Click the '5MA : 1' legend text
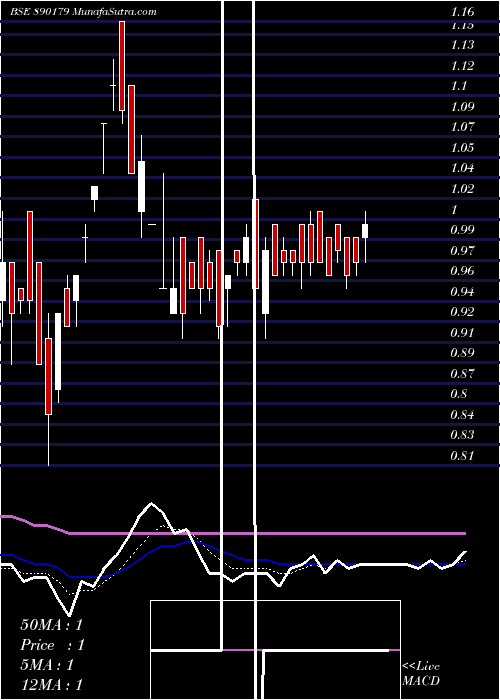500x700 pixels. pyautogui.click(x=47, y=665)
